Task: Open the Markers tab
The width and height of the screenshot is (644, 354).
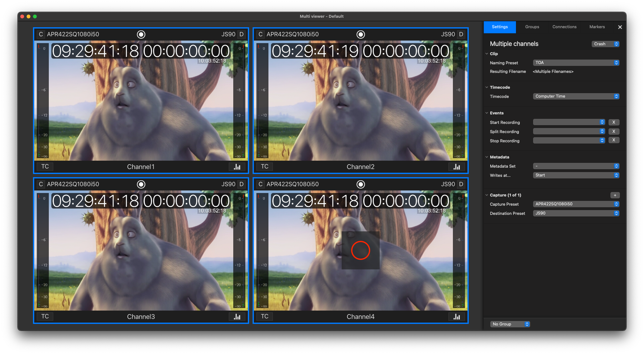Action: [597, 27]
